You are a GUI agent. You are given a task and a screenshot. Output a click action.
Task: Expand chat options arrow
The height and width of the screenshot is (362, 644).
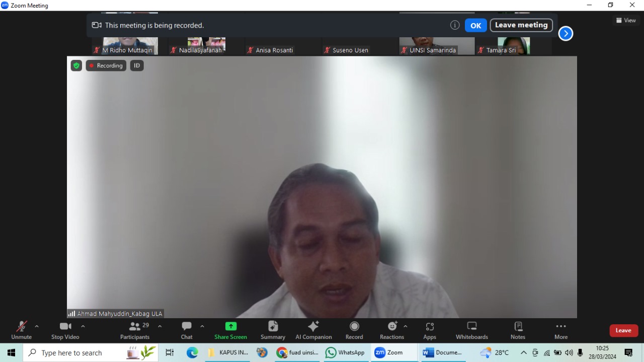[x=202, y=326]
